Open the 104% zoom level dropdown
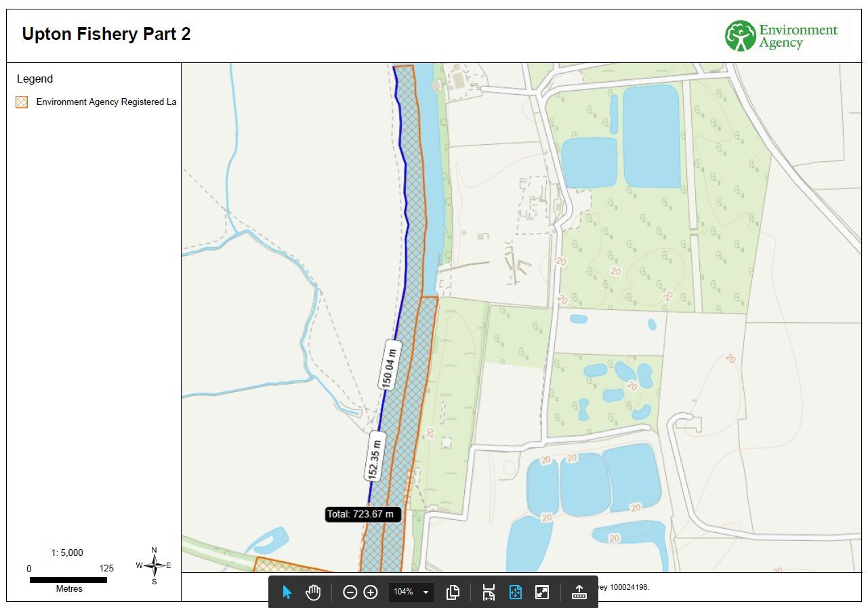The image size is (868, 608). [x=426, y=592]
